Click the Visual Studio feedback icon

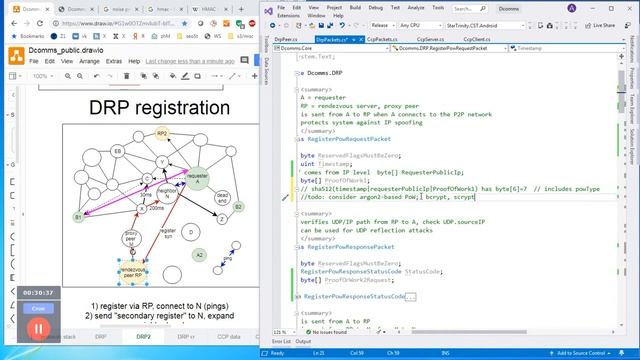[627, 25]
